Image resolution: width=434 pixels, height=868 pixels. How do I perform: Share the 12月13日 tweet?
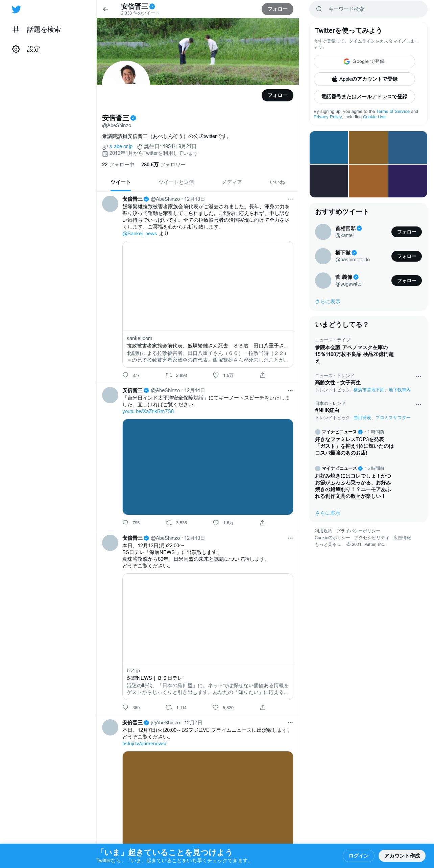[263, 707]
